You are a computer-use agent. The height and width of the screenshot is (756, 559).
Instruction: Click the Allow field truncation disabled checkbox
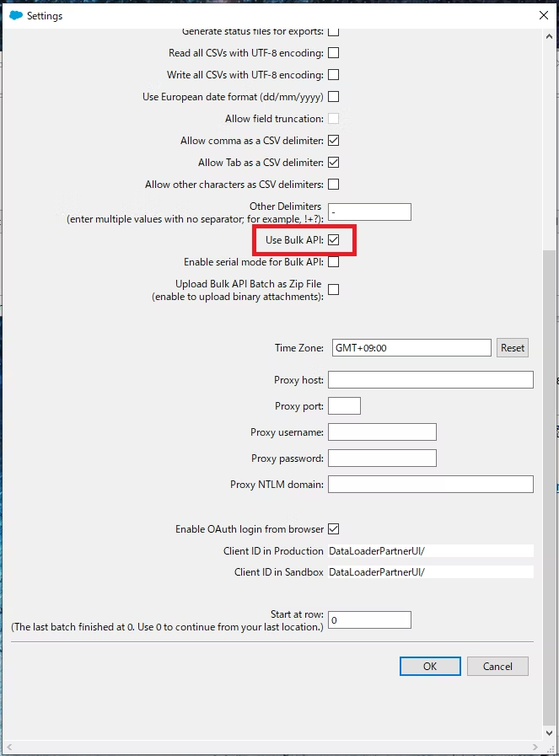tap(333, 119)
